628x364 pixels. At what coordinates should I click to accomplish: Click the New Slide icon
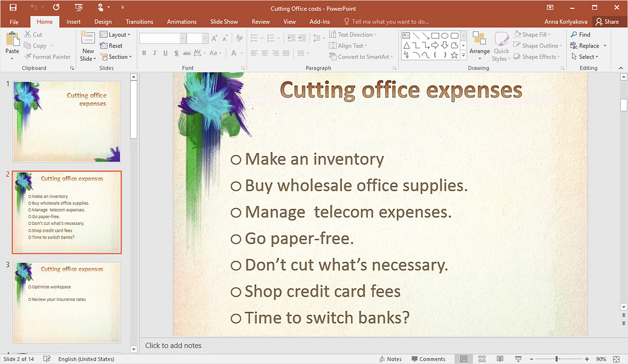[88, 41]
